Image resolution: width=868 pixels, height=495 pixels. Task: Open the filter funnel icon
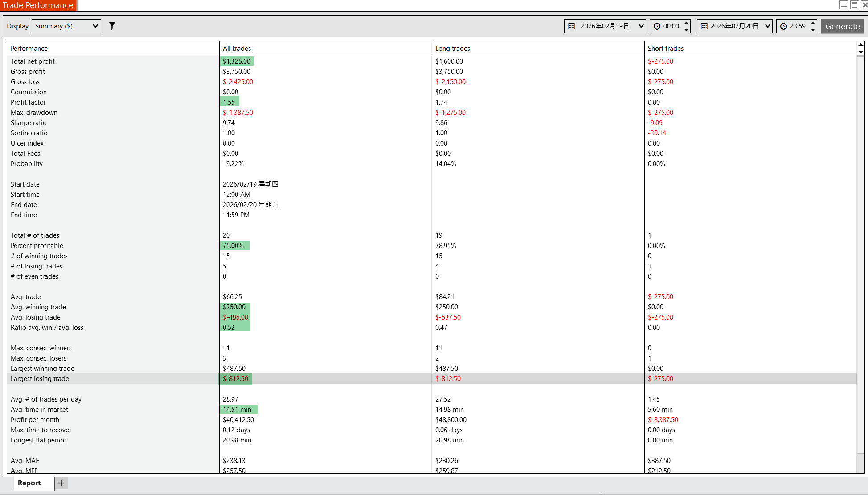[112, 26]
